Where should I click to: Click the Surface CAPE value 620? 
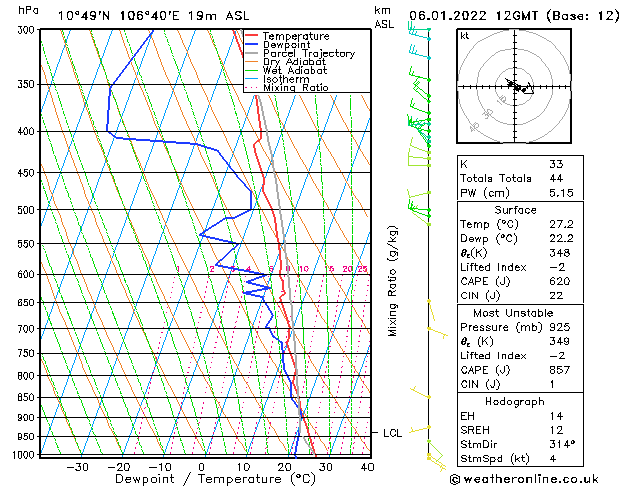coord(560,281)
